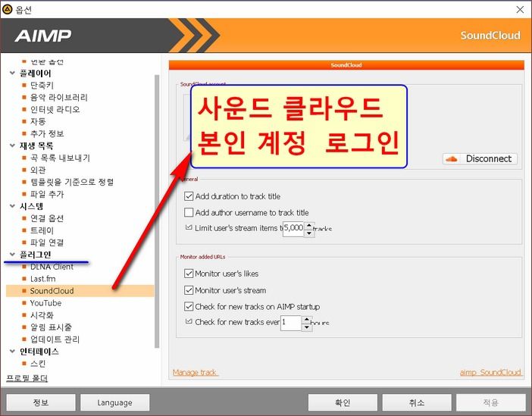
Task: Open 음악 라이브러리 settings page
Action: [58, 98]
